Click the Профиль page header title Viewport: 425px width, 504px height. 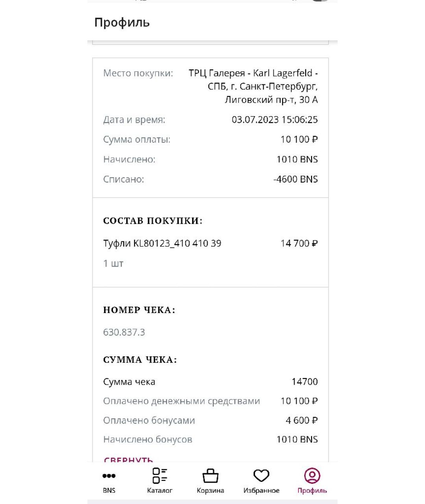click(x=122, y=22)
